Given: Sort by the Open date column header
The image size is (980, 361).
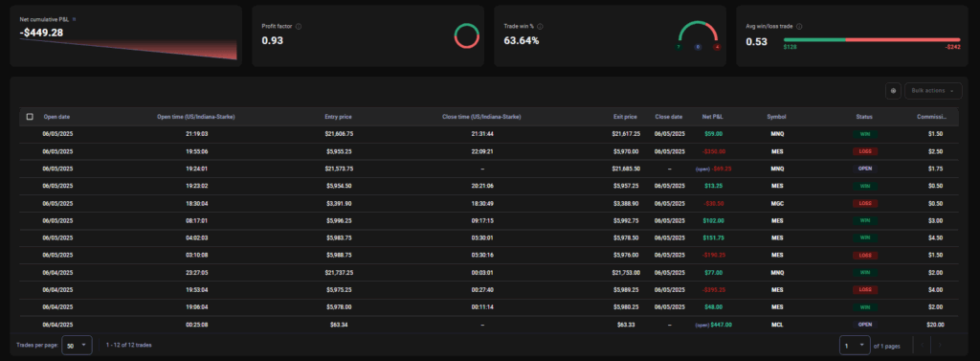Looking at the screenshot, I should click(56, 117).
